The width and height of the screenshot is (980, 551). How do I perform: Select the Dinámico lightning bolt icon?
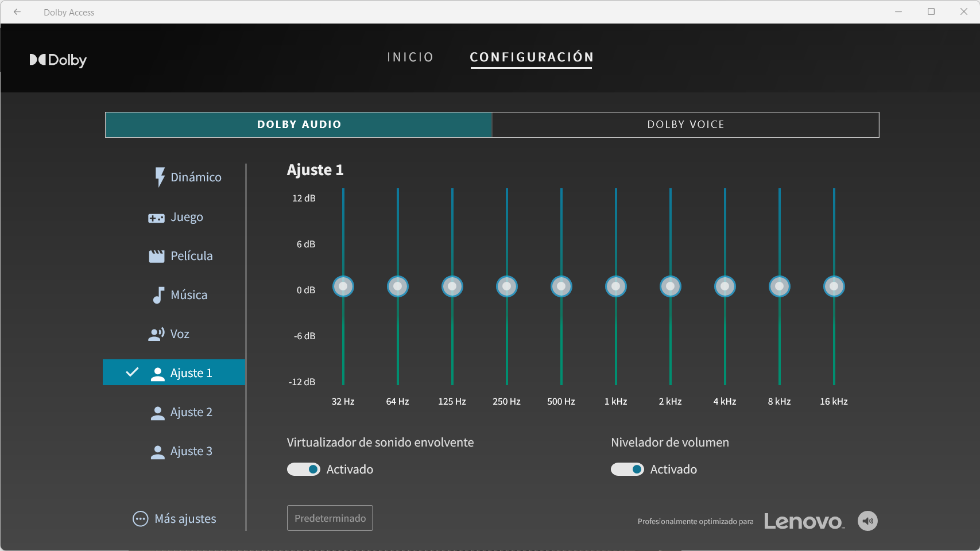tap(160, 177)
